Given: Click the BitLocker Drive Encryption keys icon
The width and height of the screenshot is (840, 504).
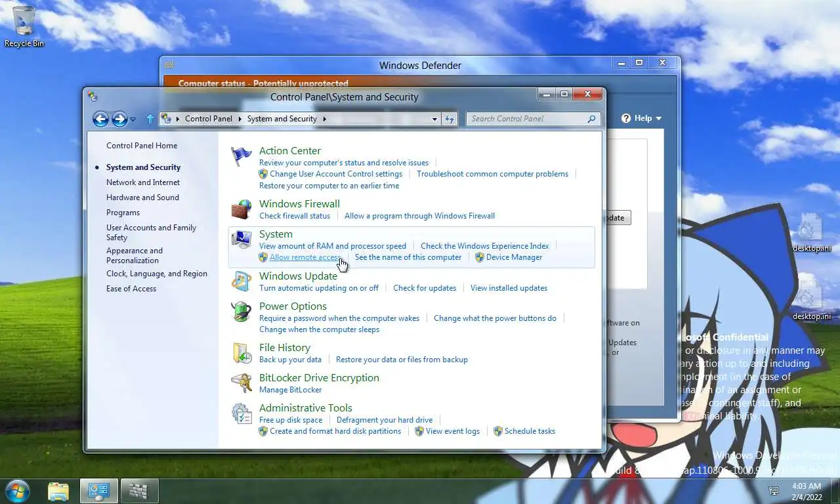Looking at the screenshot, I should coord(241,383).
